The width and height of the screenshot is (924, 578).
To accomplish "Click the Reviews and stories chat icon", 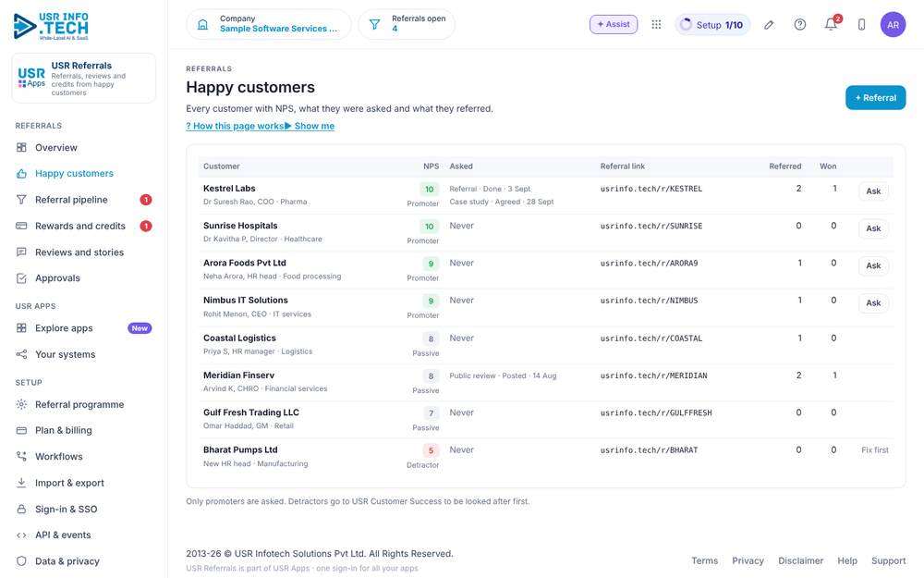I will pos(21,252).
